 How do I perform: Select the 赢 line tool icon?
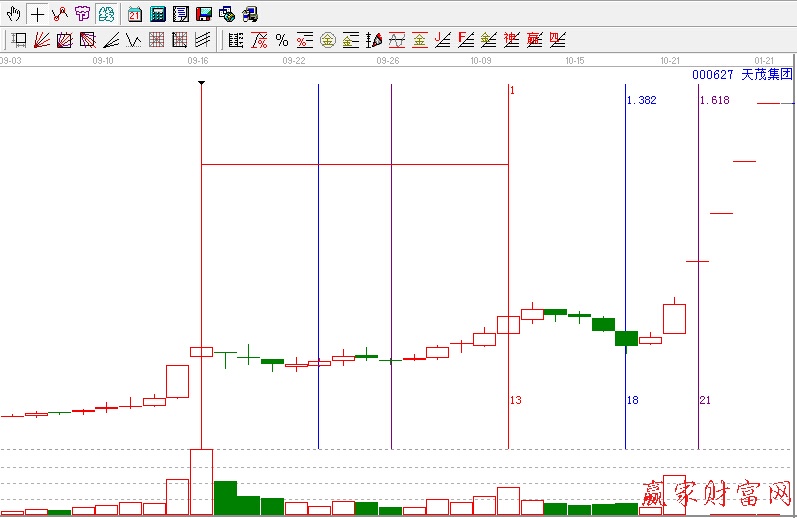(535, 40)
